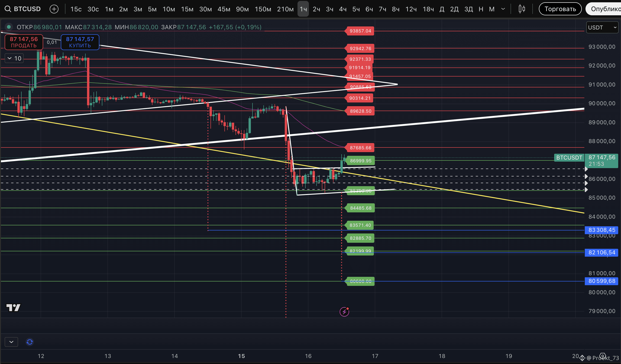Click the TradingView logo on chart

pos(13,307)
